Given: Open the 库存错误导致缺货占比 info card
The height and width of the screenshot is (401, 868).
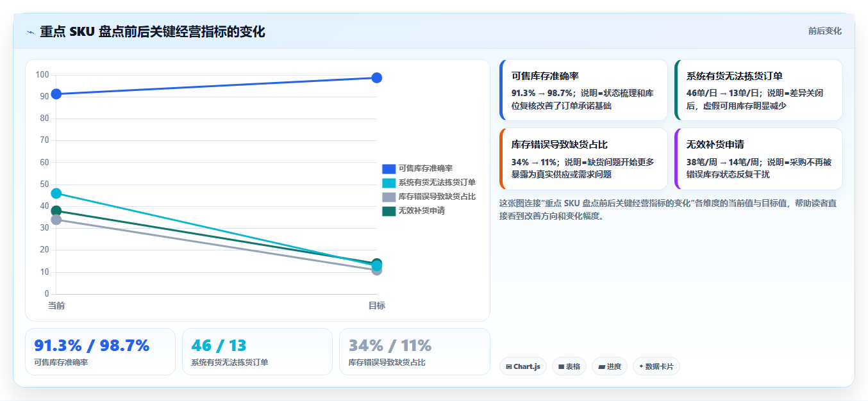Looking at the screenshot, I should coord(583,159).
